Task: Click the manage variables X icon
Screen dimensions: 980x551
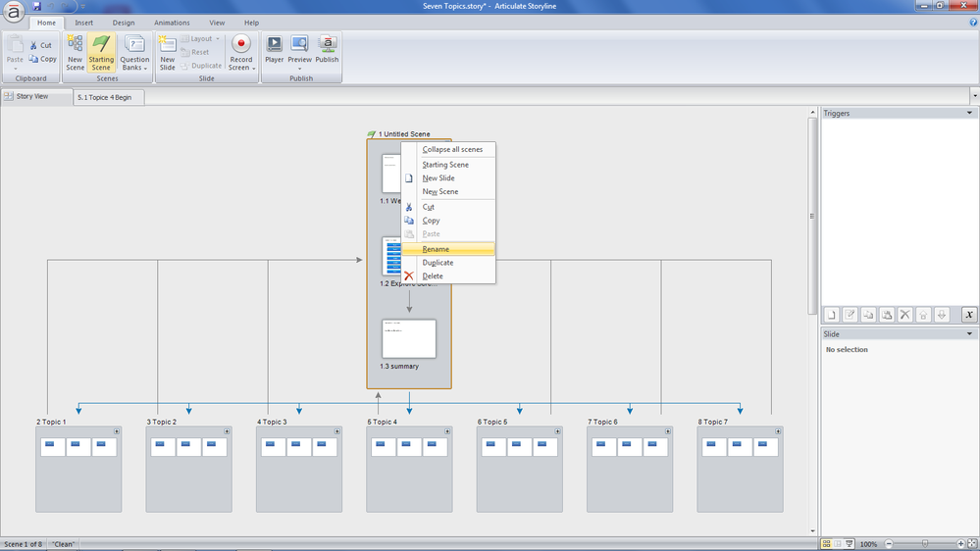Action: (968, 315)
